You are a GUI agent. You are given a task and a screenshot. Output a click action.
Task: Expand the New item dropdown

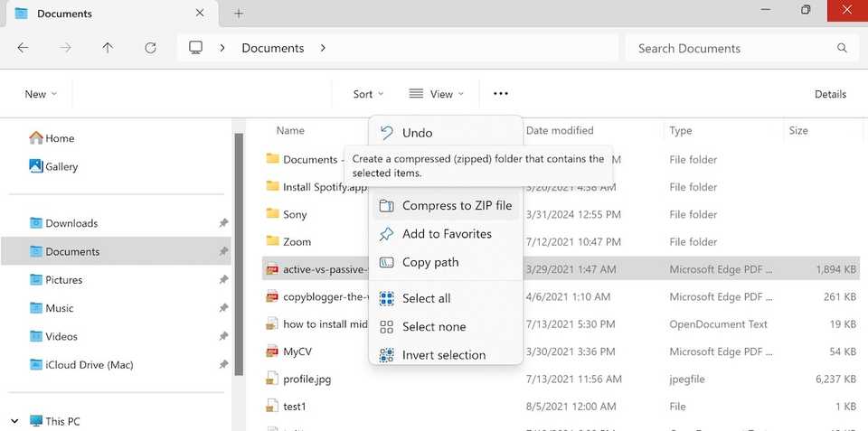click(x=41, y=94)
